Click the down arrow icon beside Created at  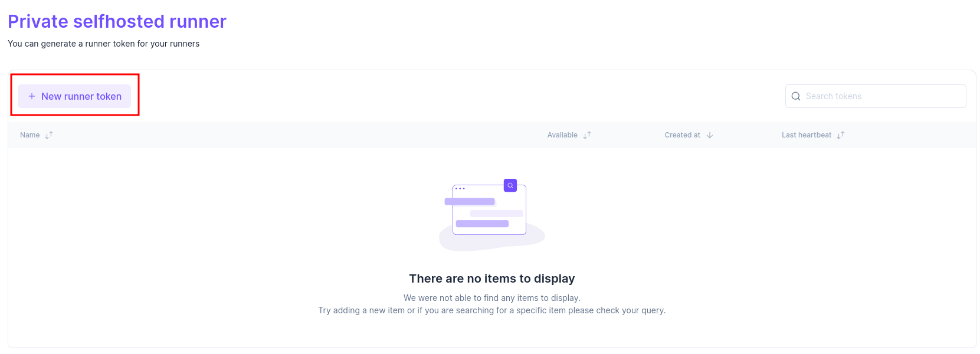710,135
